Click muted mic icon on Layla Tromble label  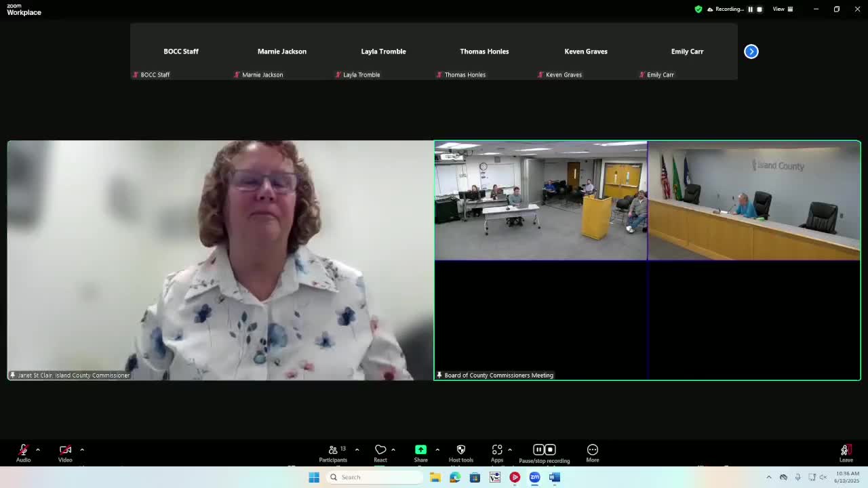pos(338,75)
